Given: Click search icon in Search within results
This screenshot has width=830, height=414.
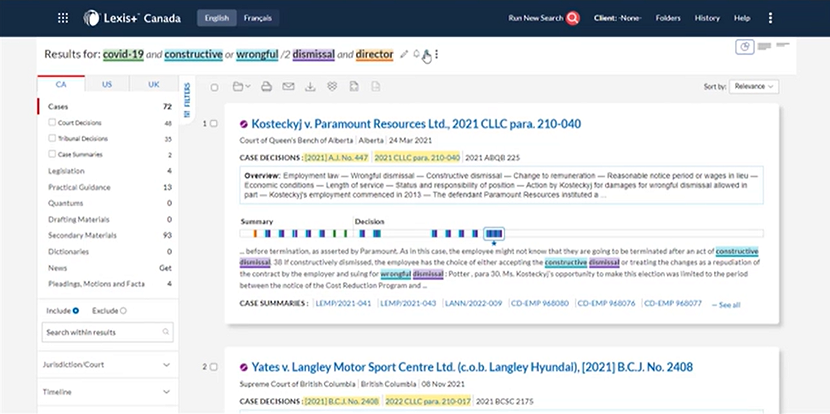Looking at the screenshot, I should click(x=166, y=332).
